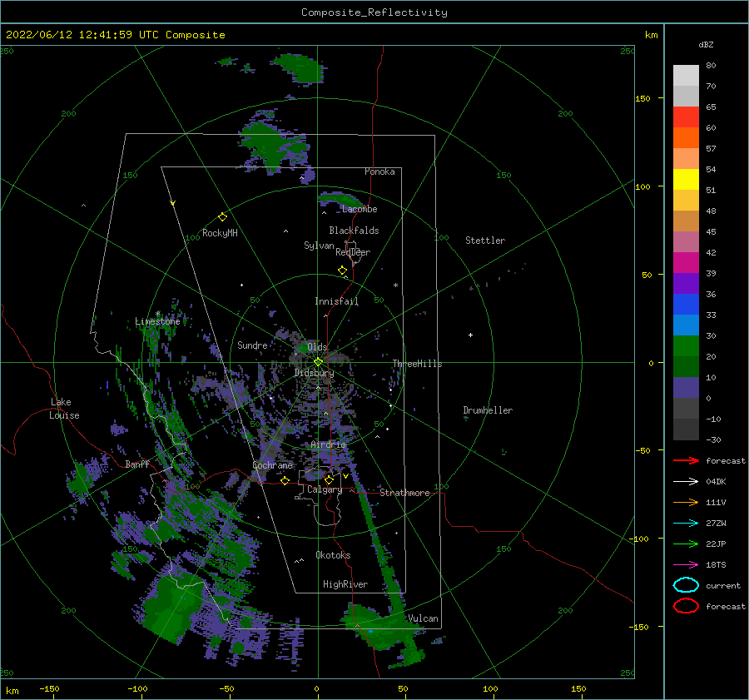Click the yellow diamond marker below Cochrane
The image size is (749, 700).
(285, 481)
